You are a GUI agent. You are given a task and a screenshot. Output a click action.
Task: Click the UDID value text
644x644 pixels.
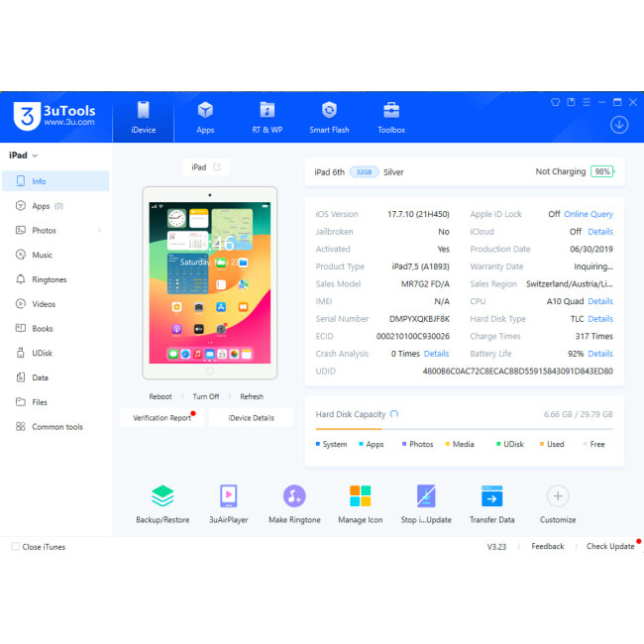coord(517,372)
